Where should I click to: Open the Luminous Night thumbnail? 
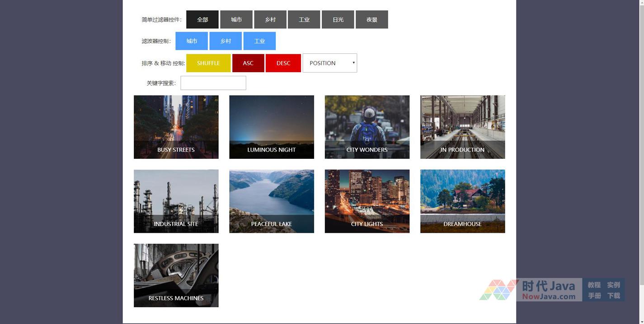coord(271,127)
